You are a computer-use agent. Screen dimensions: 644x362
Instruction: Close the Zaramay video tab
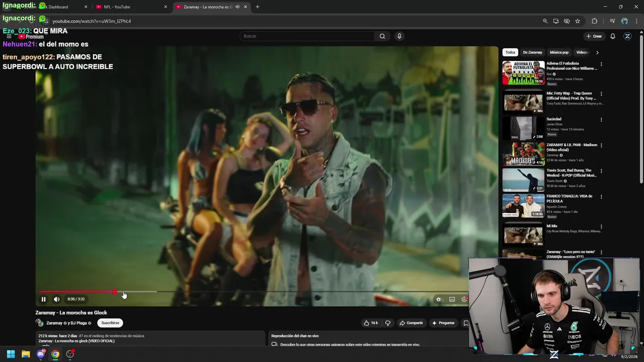[x=246, y=7]
